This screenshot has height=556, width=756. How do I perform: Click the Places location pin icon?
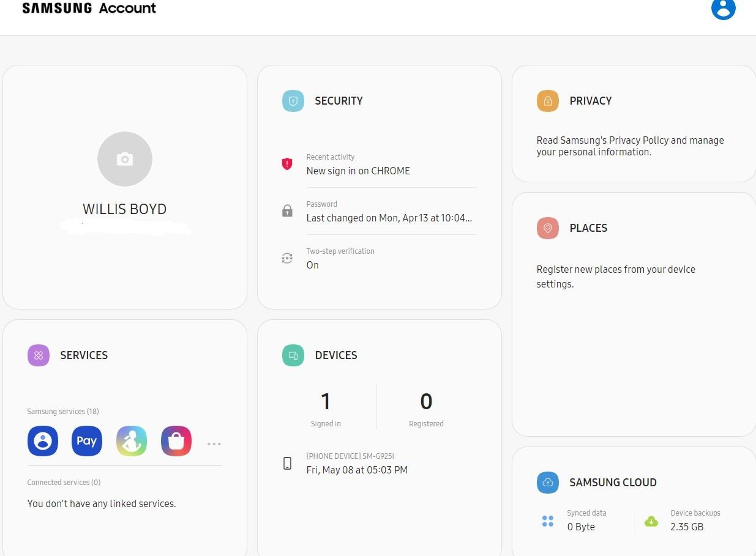pos(547,228)
